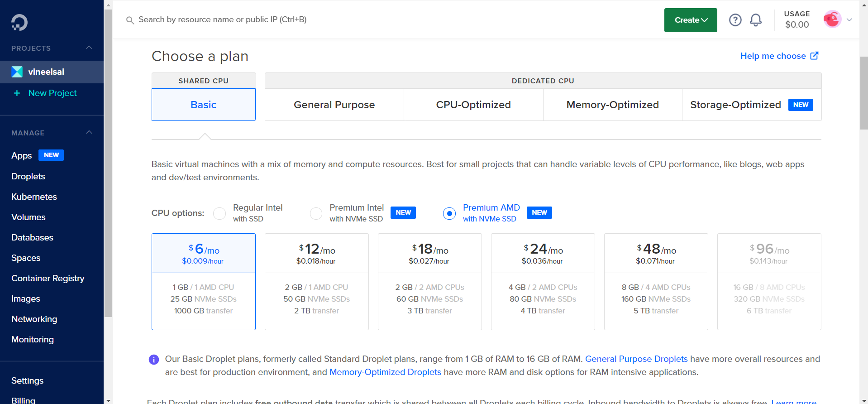The image size is (868, 404).
Task: Click the vineelsai project icon
Action: tap(17, 72)
